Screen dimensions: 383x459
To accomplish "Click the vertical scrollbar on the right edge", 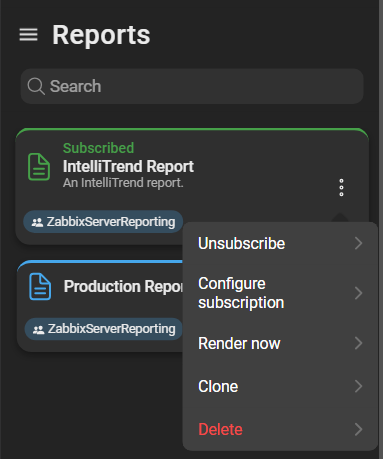I will pyautogui.click(x=381, y=229).
